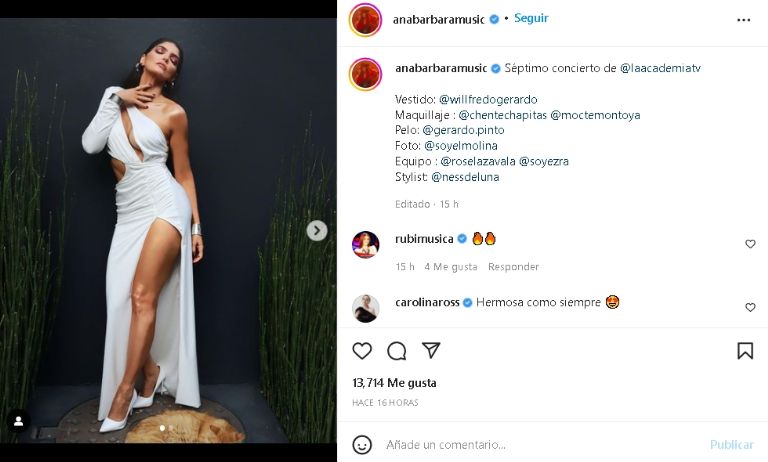Click the Publicar comment button
Viewport: 768px width, 462px height.
pos(731,445)
